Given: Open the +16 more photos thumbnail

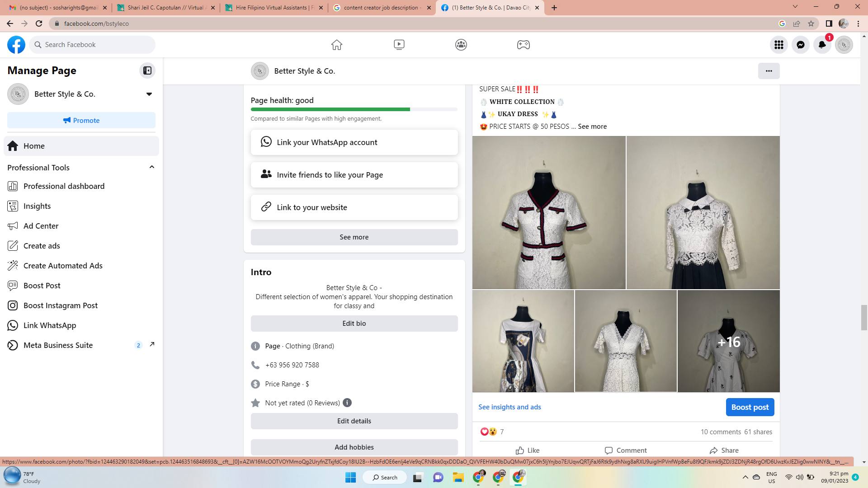Looking at the screenshot, I should point(728,341).
